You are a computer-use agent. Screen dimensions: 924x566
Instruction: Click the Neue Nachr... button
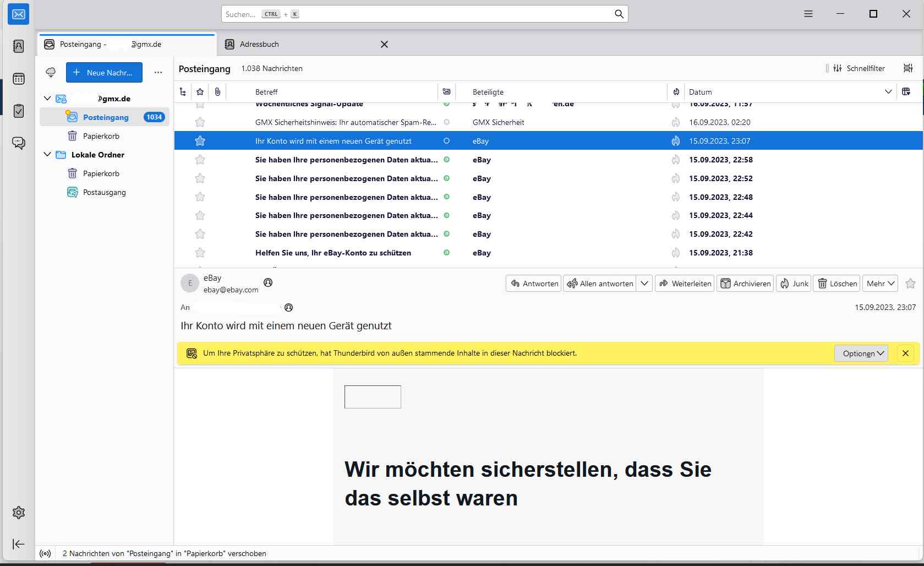coord(104,72)
